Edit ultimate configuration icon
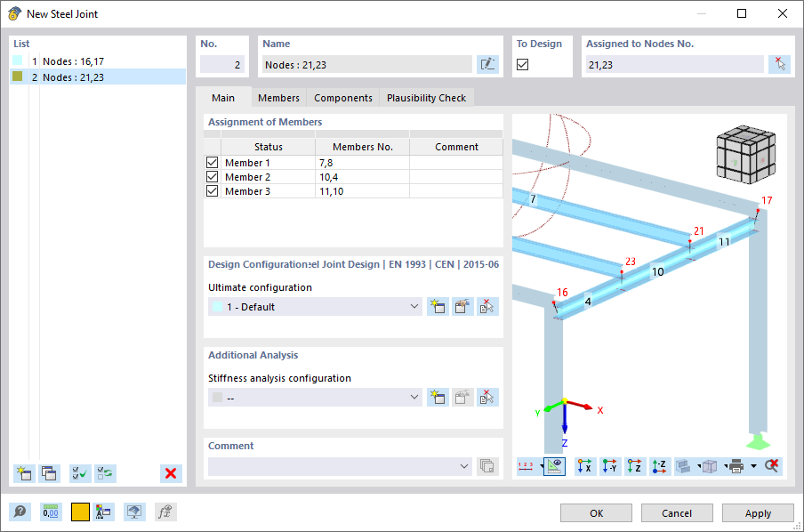804x532 pixels. pos(462,307)
